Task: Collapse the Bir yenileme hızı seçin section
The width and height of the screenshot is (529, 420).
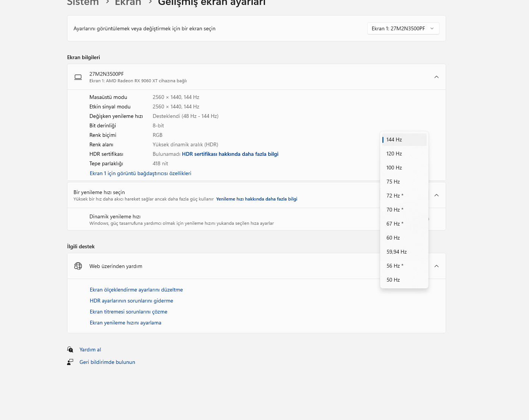Action: pos(437,195)
